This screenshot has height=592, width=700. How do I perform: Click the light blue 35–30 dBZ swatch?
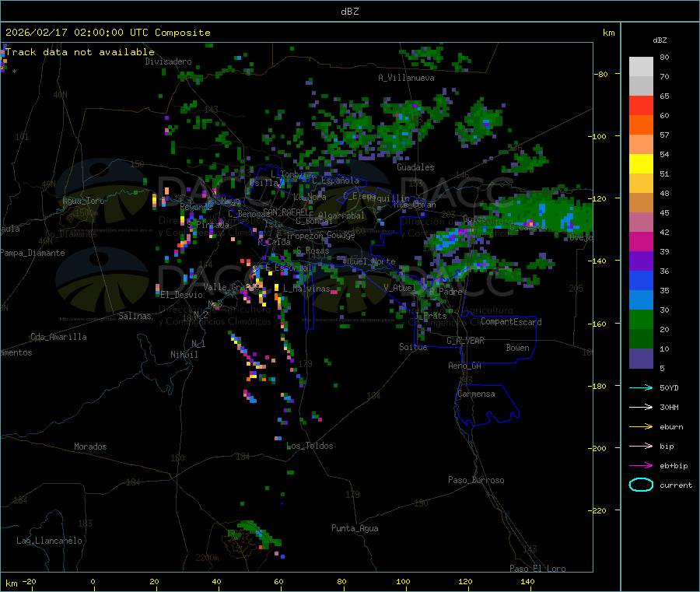641,300
